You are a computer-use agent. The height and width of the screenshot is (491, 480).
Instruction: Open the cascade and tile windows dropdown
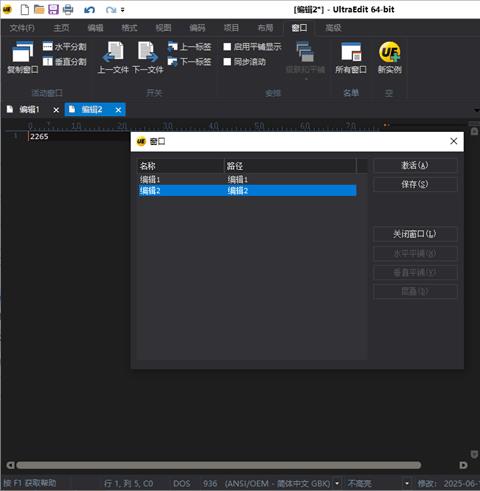pyautogui.click(x=305, y=60)
